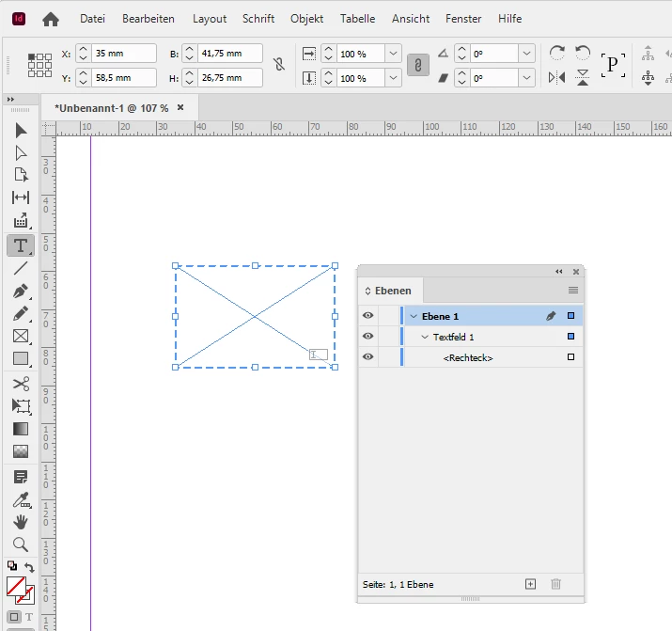Click the Gradient Swatch tool
This screenshot has height=631, width=672.
pyautogui.click(x=21, y=429)
